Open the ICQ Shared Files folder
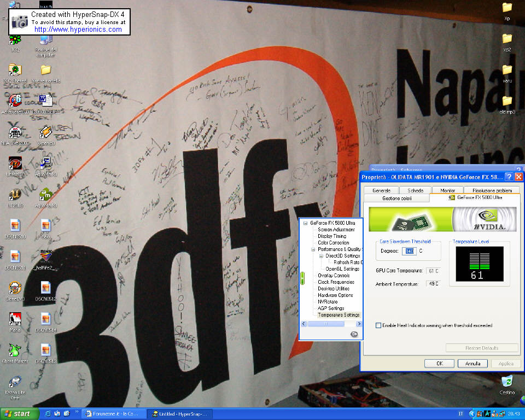Screen dimensions: 525x420 pos(15,75)
